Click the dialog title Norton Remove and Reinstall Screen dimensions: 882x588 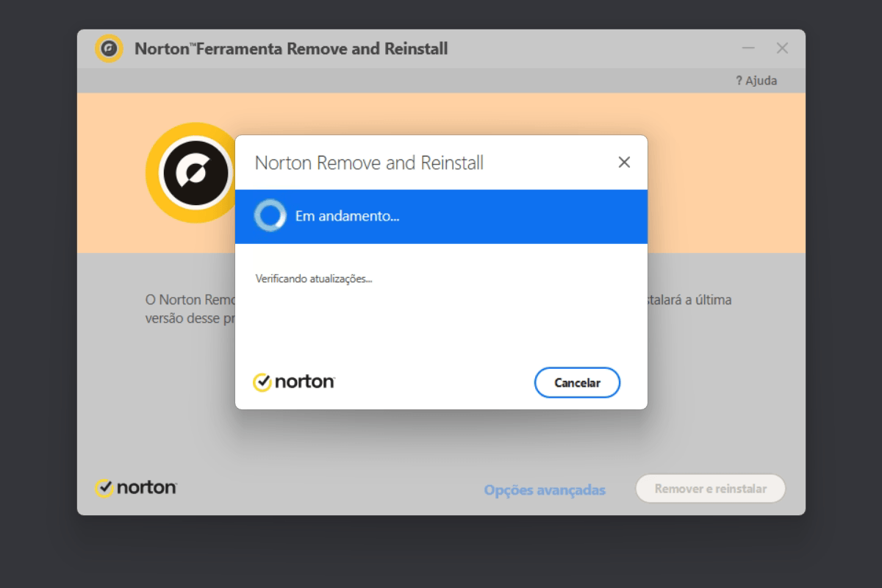369,162
